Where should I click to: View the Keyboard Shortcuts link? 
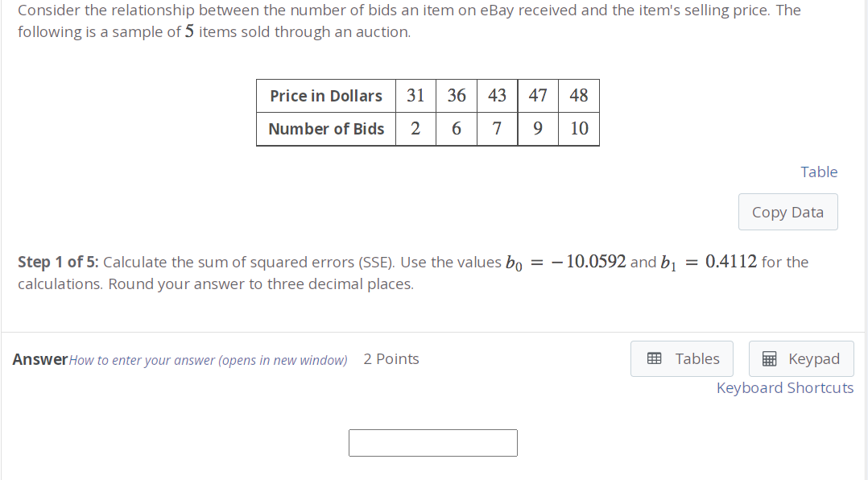784,387
